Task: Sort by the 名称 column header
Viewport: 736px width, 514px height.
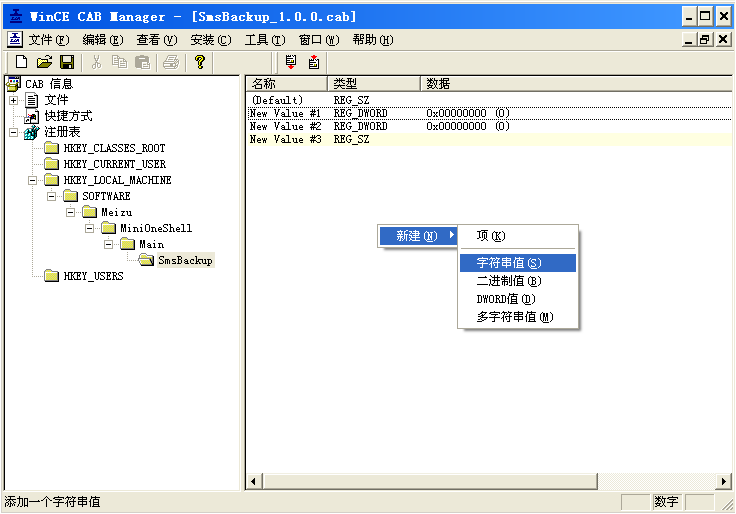Action: tap(287, 84)
